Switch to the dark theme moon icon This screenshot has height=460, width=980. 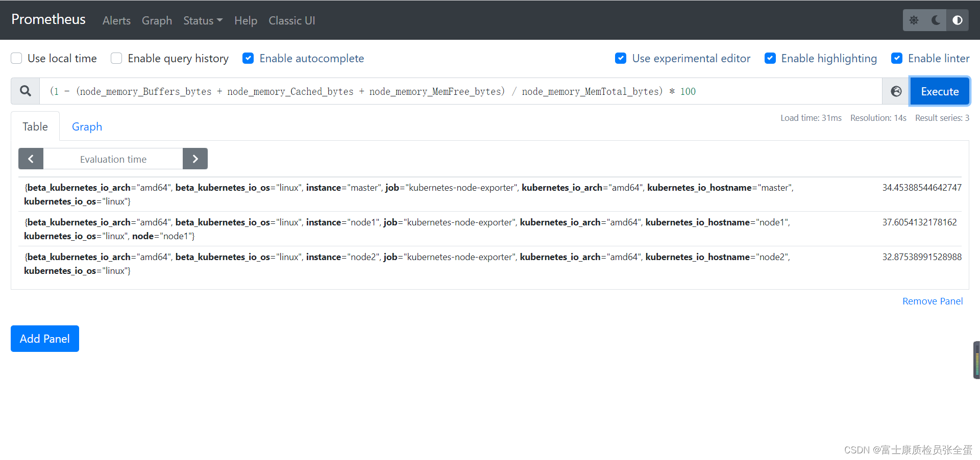936,20
